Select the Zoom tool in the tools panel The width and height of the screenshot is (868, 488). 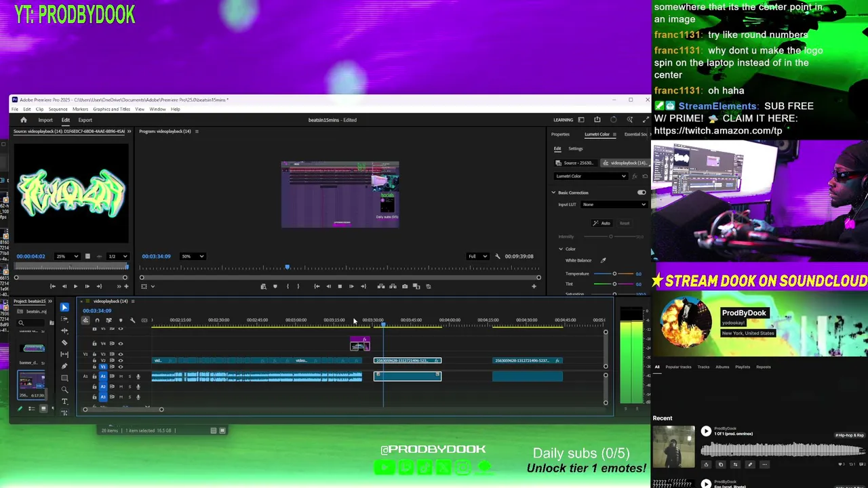pyautogui.click(x=64, y=390)
